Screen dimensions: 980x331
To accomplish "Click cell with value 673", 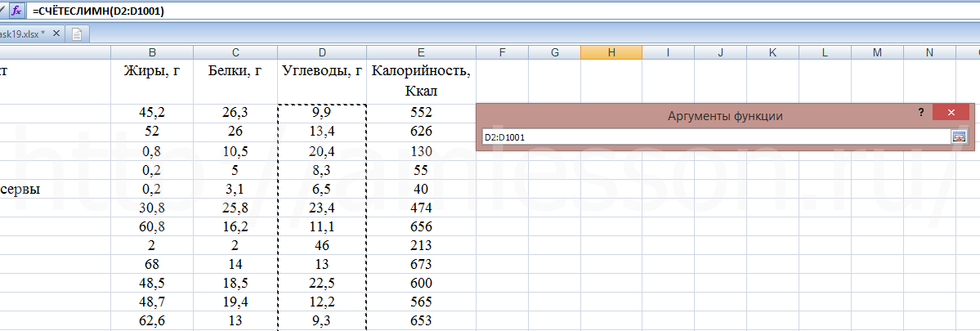I will [x=421, y=264].
